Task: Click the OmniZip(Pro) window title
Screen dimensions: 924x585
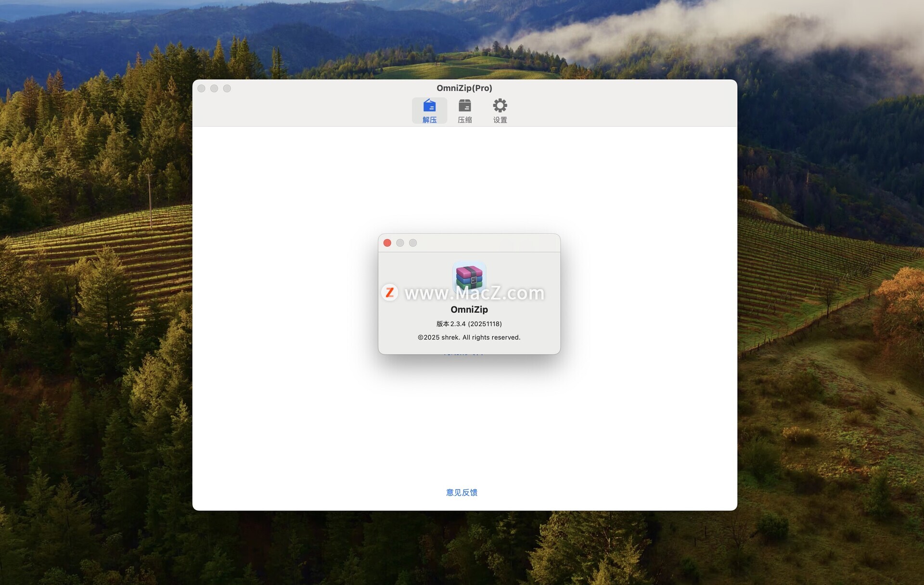Action: click(464, 88)
